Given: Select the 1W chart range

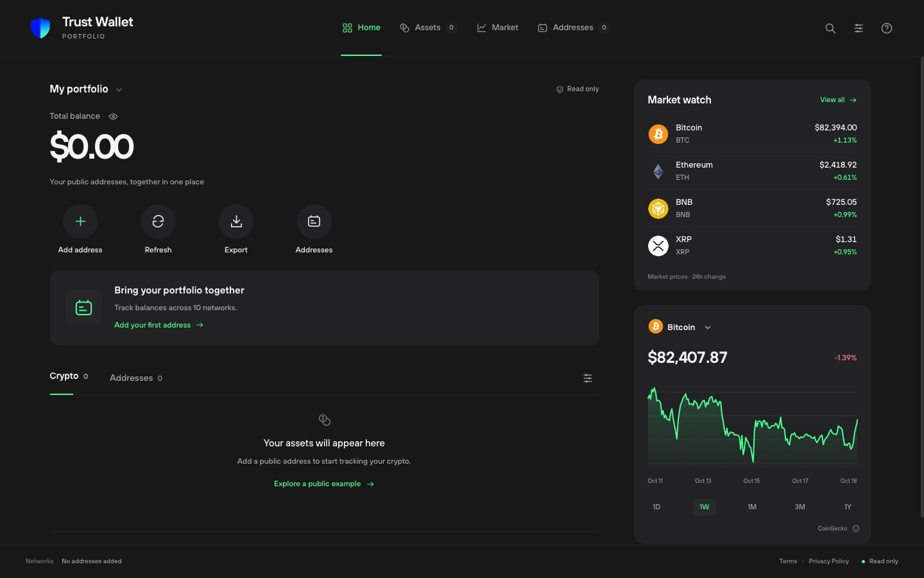Looking at the screenshot, I should [705, 507].
